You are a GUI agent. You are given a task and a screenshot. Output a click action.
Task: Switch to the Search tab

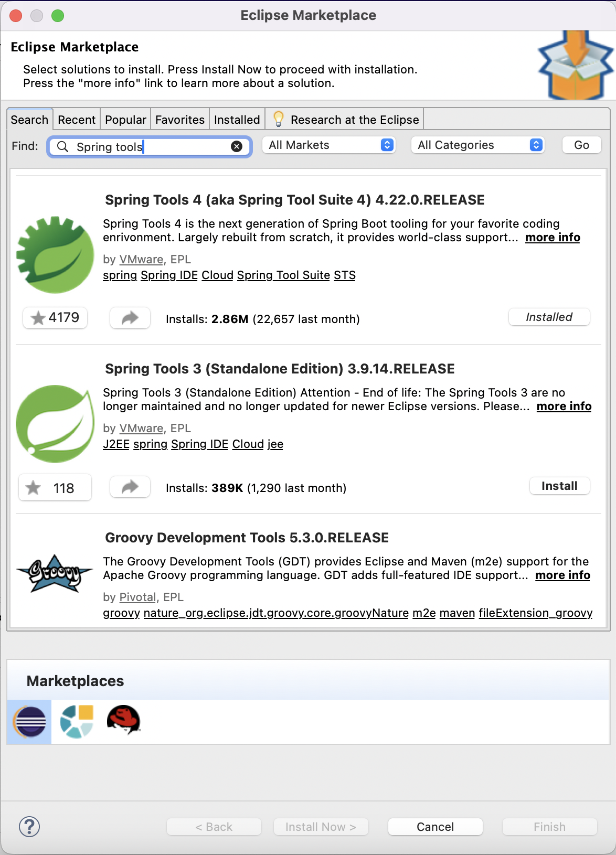tap(29, 120)
